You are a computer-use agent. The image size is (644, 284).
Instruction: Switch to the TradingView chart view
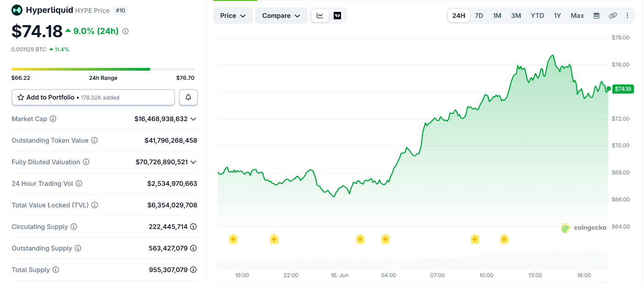coord(337,16)
